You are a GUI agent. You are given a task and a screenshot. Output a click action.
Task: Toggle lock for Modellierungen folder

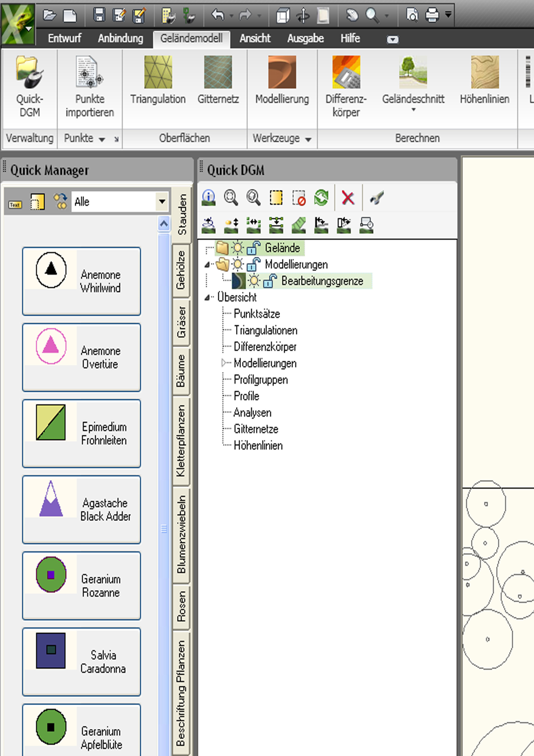point(254,264)
